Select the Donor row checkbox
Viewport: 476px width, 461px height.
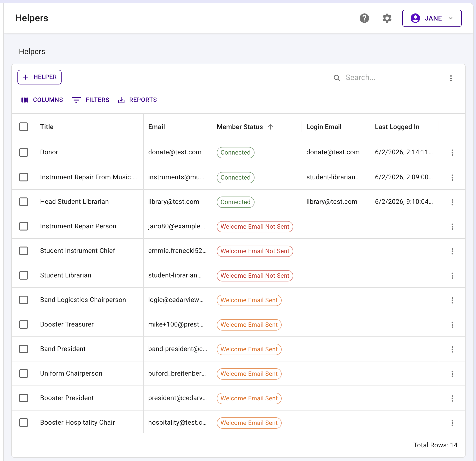[24, 152]
